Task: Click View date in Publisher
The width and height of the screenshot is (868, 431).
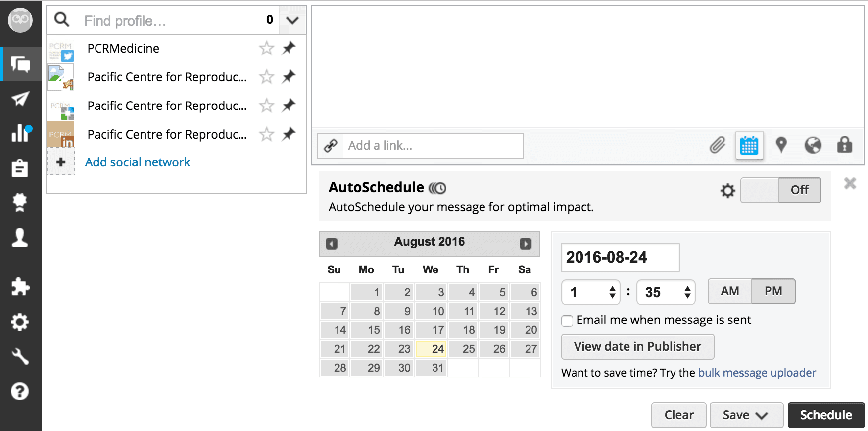Action: [x=637, y=347]
